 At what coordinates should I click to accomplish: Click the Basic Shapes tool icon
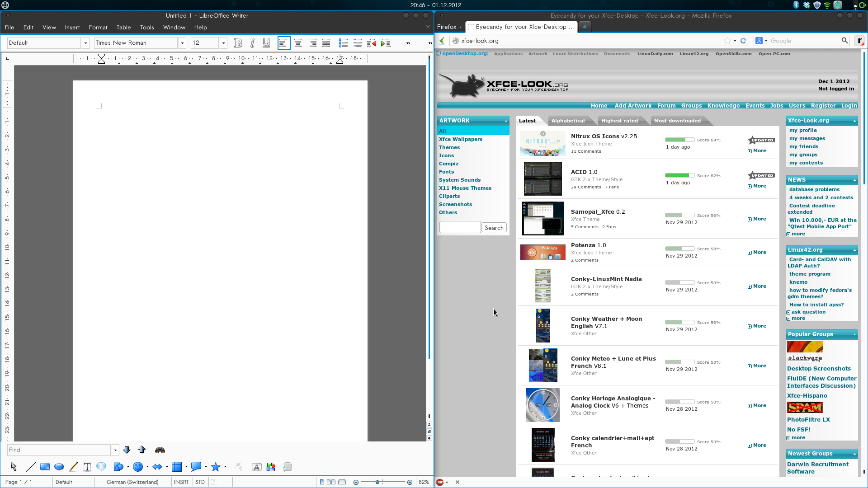(118, 467)
